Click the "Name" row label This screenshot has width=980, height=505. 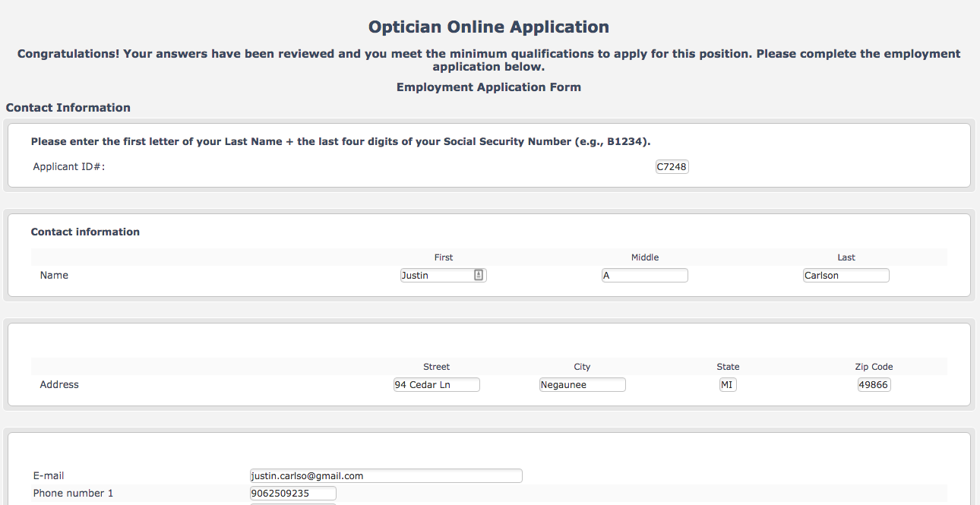pyautogui.click(x=54, y=276)
